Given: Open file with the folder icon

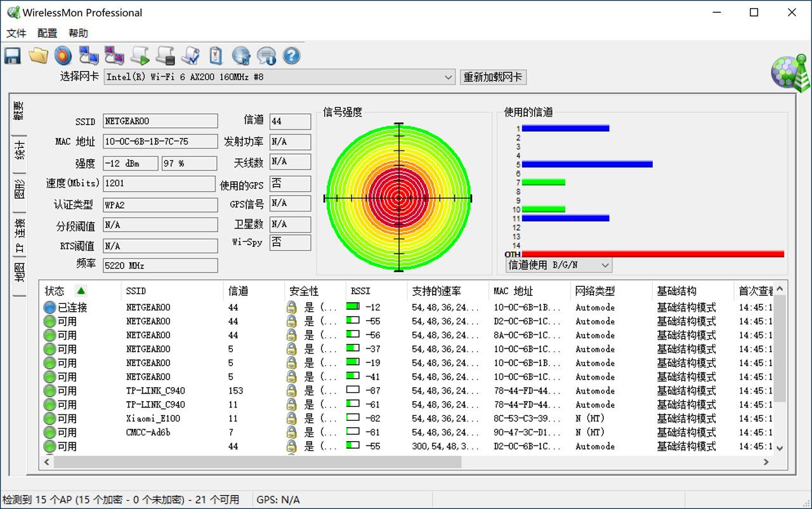Looking at the screenshot, I should pos(38,56).
